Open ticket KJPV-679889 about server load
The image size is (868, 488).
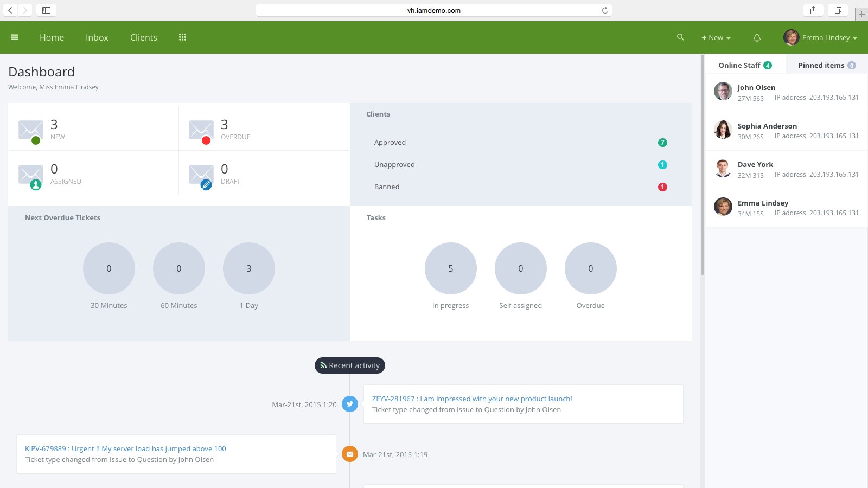[x=125, y=448]
